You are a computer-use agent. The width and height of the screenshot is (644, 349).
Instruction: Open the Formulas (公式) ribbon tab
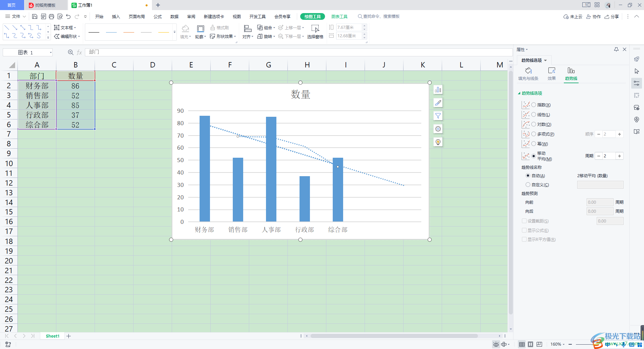point(158,16)
